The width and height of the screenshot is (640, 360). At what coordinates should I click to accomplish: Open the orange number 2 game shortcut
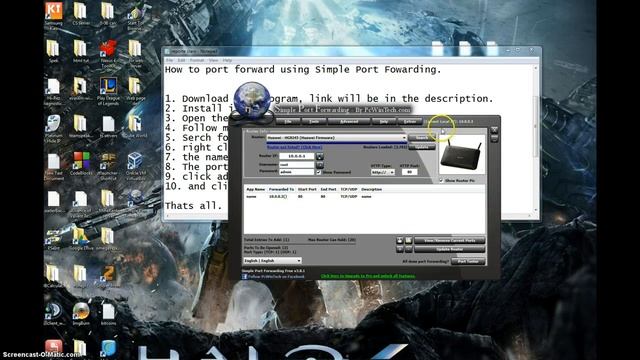(x=108, y=276)
